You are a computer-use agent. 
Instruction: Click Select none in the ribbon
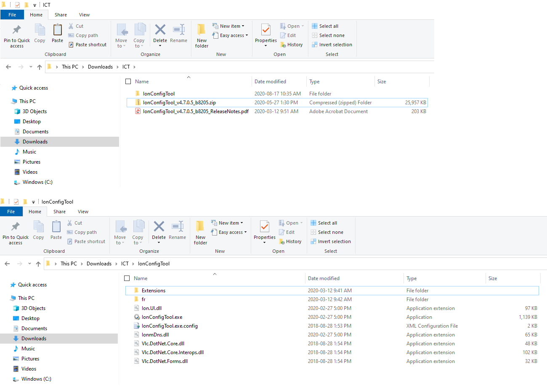click(x=328, y=35)
